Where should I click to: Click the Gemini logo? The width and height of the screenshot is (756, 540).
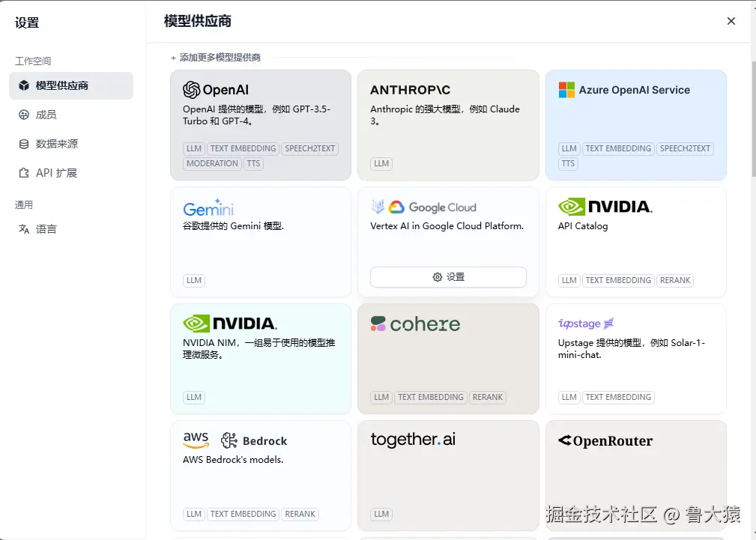(208, 207)
